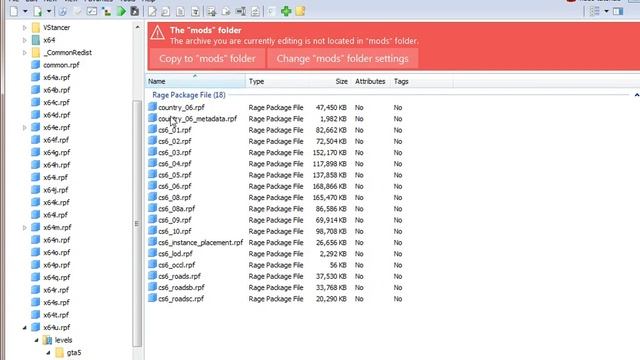This screenshot has width=640, height=360.
Task: Expand the x64 folder tree node
Action: (24, 40)
